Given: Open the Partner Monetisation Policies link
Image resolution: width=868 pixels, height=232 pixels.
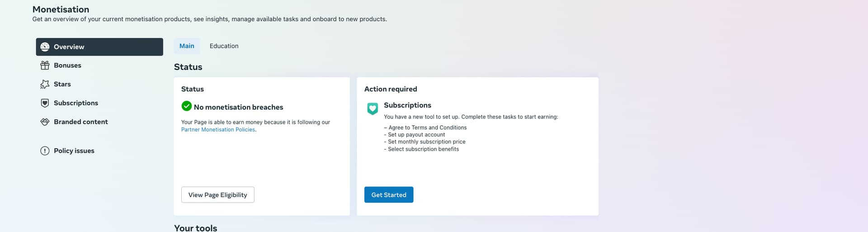Looking at the screenshot, I should click(218, 129).
